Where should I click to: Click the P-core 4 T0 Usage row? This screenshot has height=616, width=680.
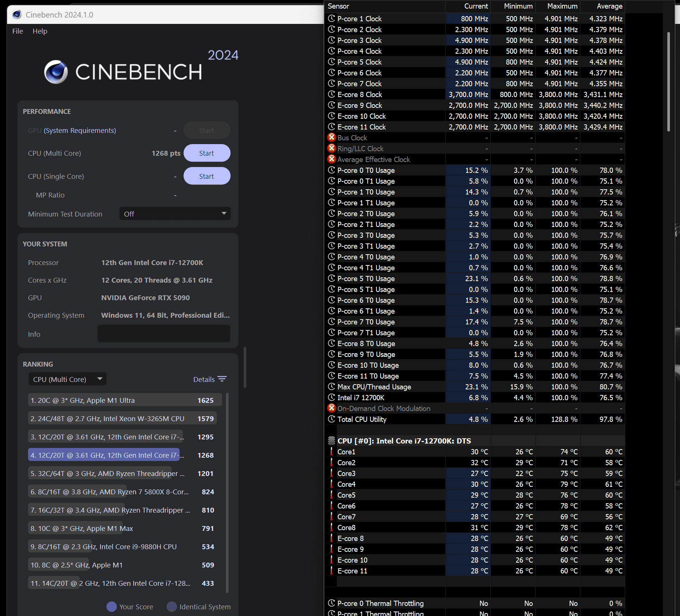tap(475, 256)
